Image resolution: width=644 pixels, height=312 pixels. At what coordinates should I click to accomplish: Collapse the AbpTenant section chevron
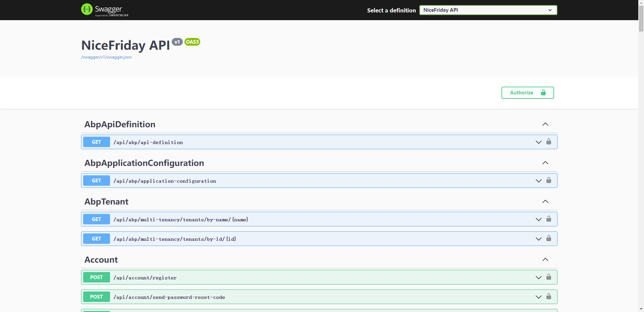[545, 202]
